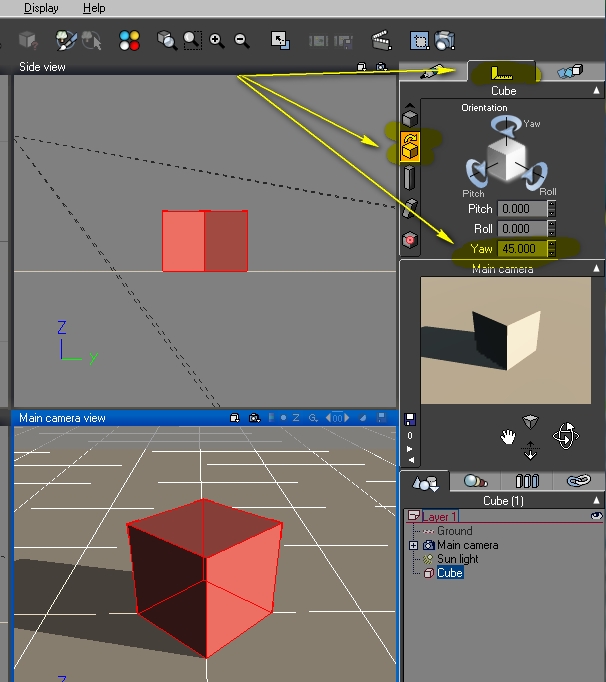The width and height of the screenshot is (606, 682).
Task: Select Sun light in the layer tree
Action: pos(459,559)
